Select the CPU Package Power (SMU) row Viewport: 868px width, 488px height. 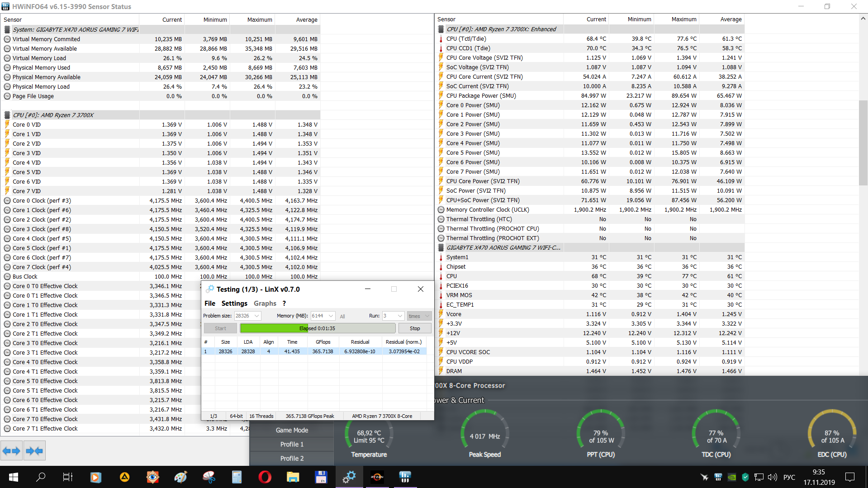pyautogui.click(x=590, y=96)
